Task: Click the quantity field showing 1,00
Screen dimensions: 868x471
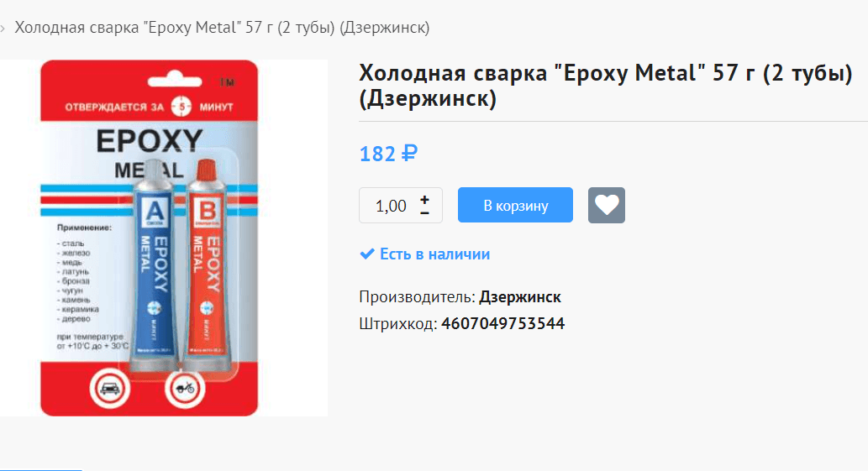Action: (391, 206)
